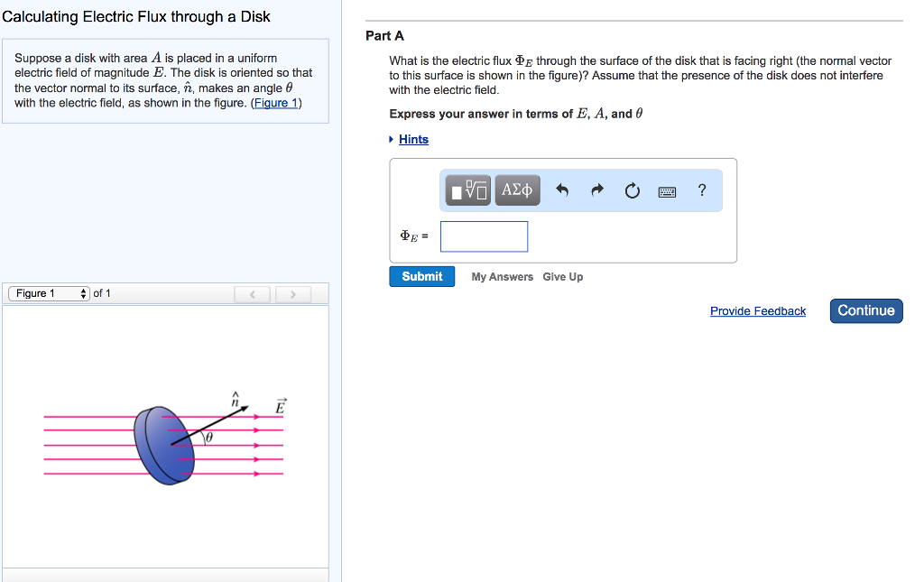Click the undo arrow in the answer toolbar
This screenshot has width=924, height=582.
coord(563,189)
